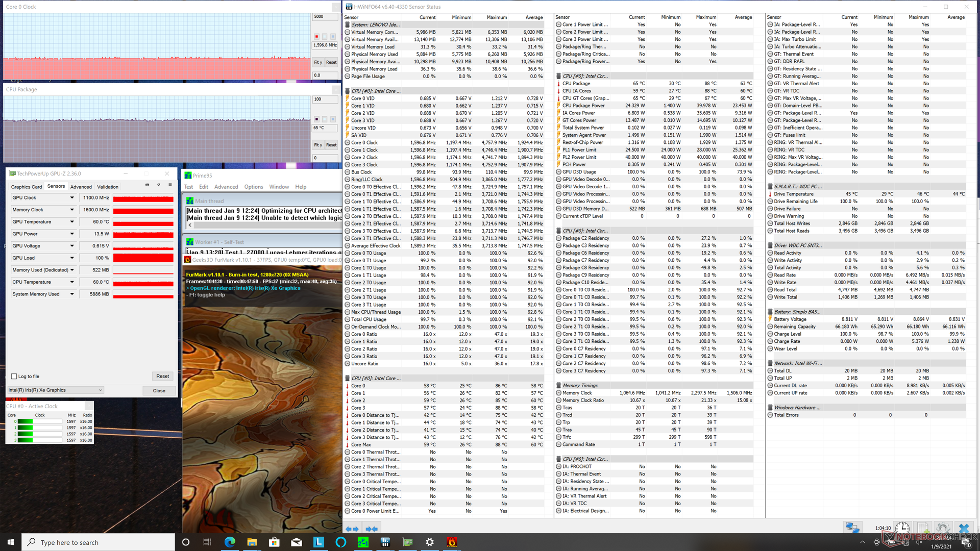Click the left-right expand arrows in HWiNFO
This screenshot has height=551, width=980.
tap(352, 529)
